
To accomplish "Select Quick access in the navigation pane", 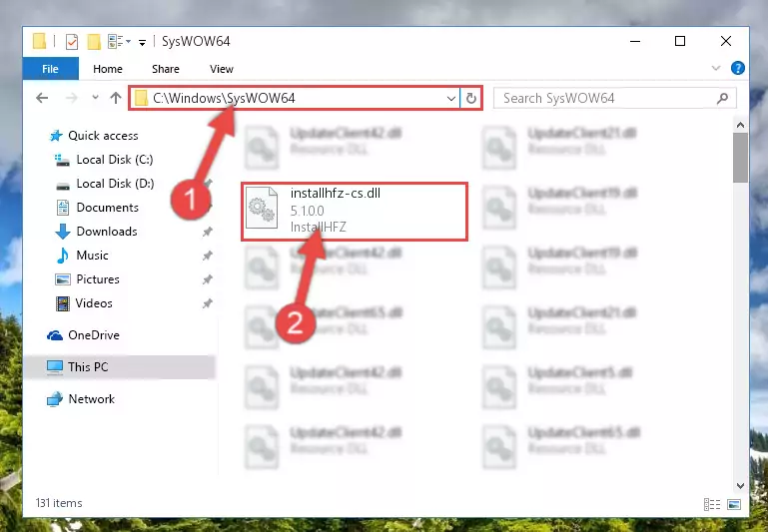I will [103, 136].
